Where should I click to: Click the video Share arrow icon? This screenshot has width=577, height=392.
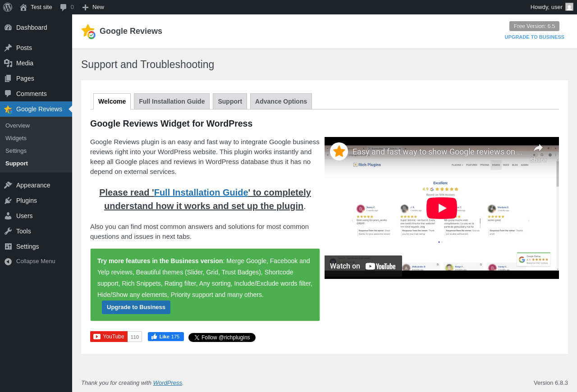tap(538, 148)
